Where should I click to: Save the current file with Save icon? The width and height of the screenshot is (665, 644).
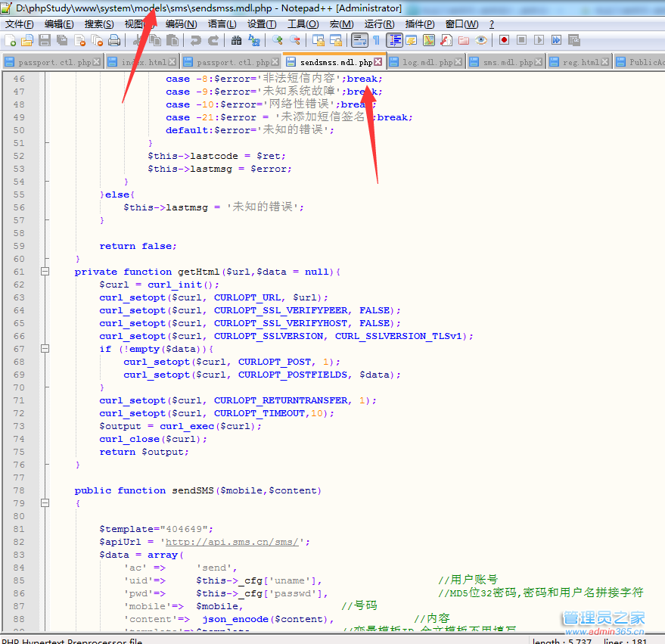point(45,40)
